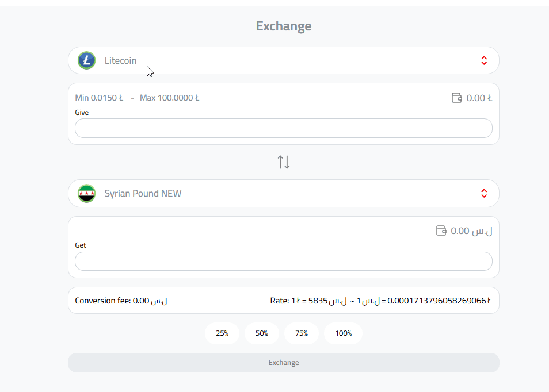This screenshot has width=549, height=392.
Task: Focus the Get amount input field
Action: point(284,261)
